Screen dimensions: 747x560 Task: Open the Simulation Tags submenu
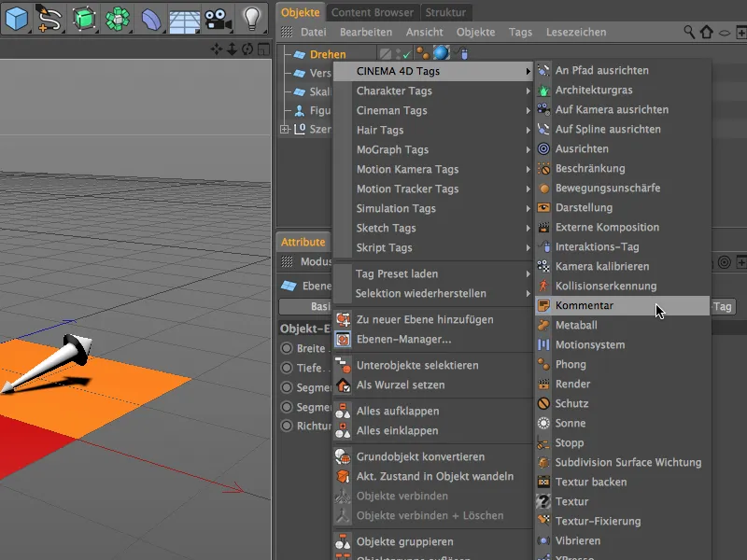pos(432,208)
